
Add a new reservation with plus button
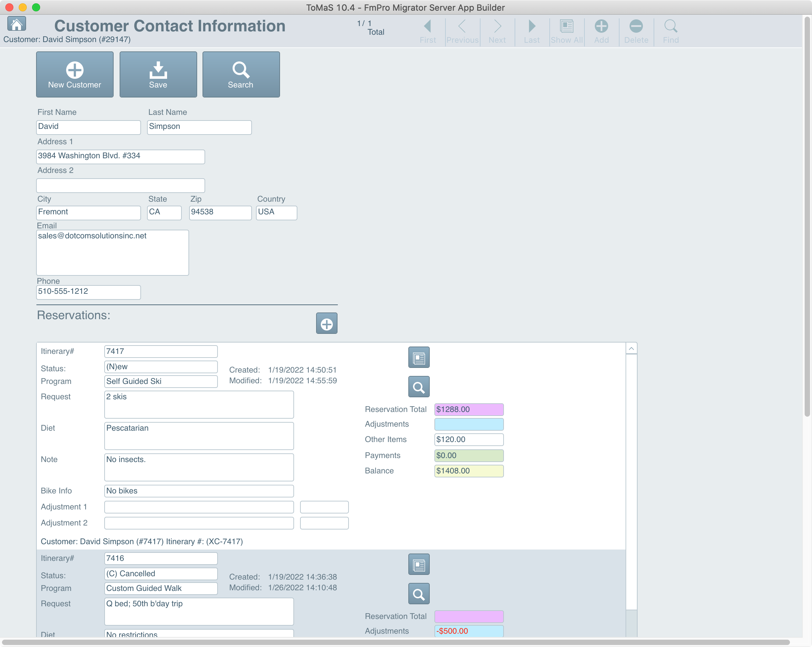326,323
